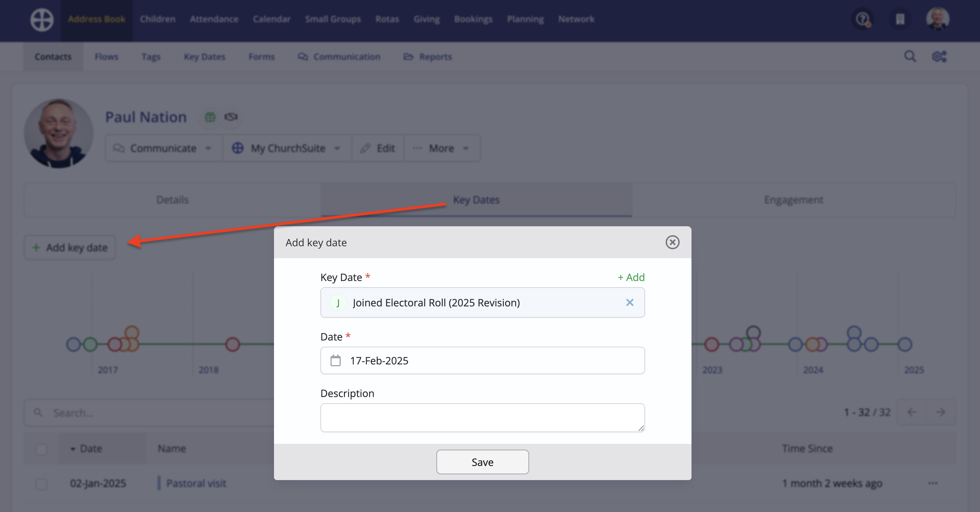The image size is (980, 512).
Task: Select the Forms sub-tab
Action: (x=262, y=56)
